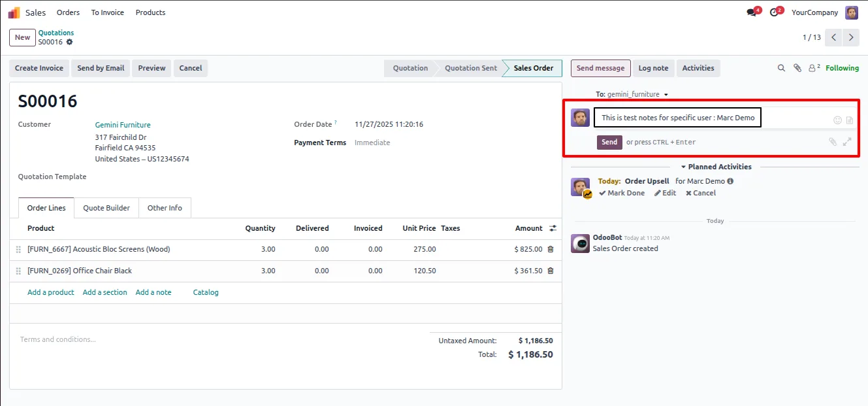Insert an emoji in the message
The height and width of the screenshot is (406, 868).
click(x=837, y=120)
